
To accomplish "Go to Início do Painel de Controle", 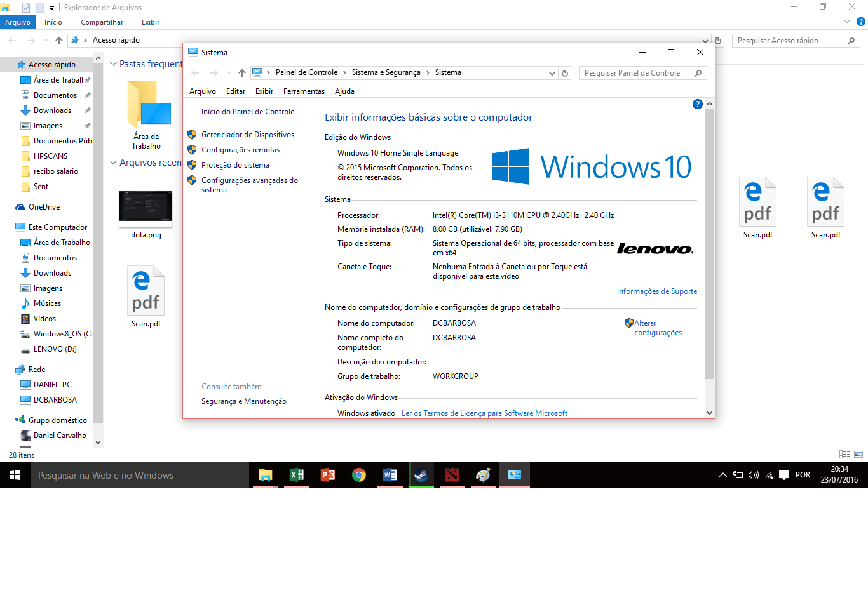I will 248,112.
